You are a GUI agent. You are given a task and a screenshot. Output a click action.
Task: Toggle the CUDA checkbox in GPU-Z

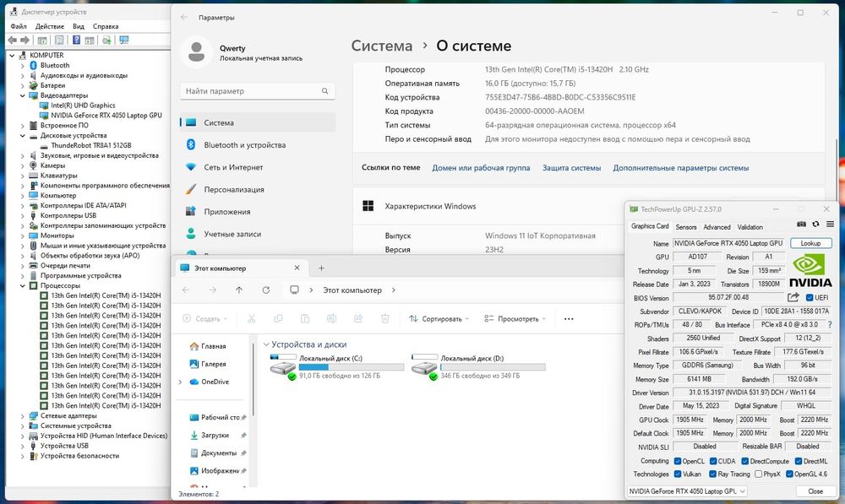click(x=713, y=461)
